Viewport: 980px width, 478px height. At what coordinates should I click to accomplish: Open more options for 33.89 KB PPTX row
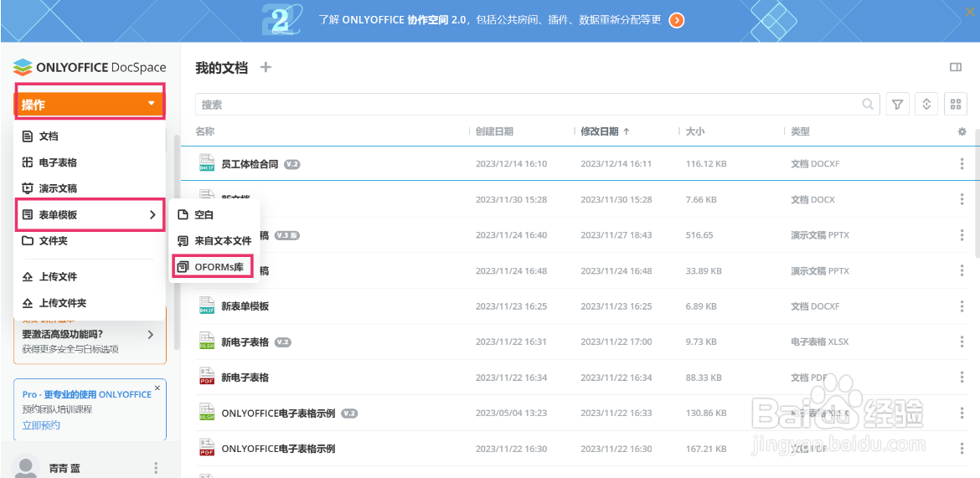pos(962,270)
